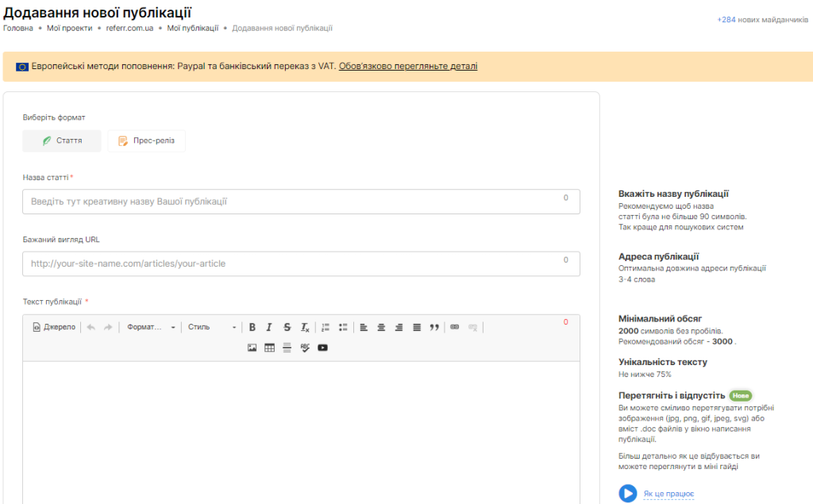Viewport: 813px width, 504px height.
Task: Select the Стаття format option
Action: pos(62,140)
